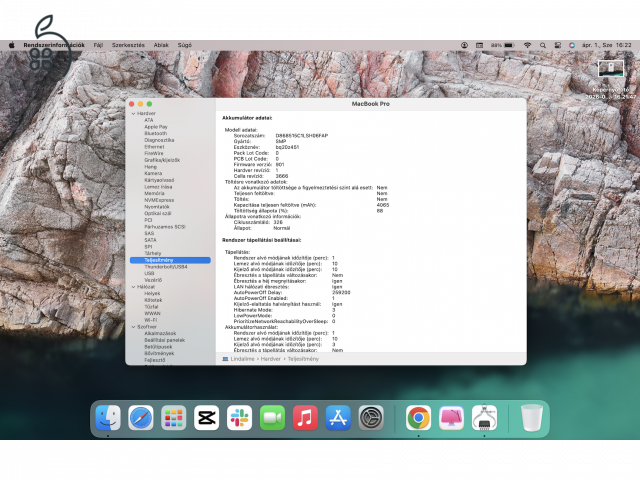
Task: Launch Safari from the Dock
Action: coord(141,418)
